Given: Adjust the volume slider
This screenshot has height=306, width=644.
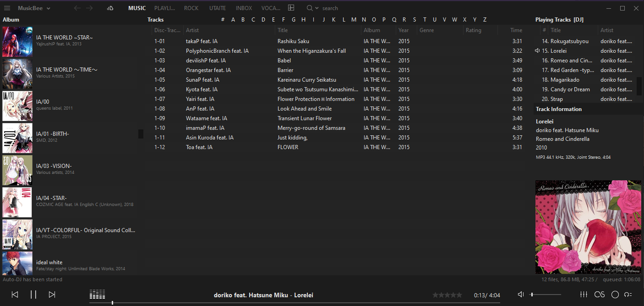Looking at the screenshot, I should coord(545,295).
